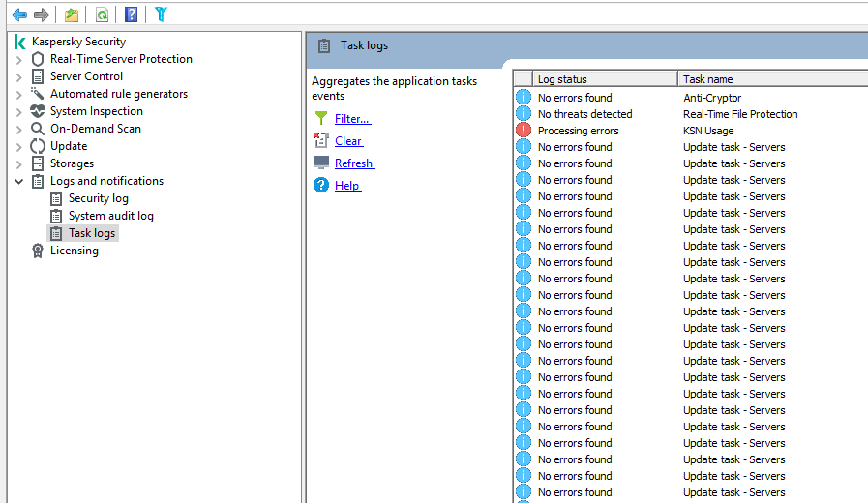The width and height of the screenshot is (868, 503).
Task: Click the Forward arrow toolbar icon
Action: (x=42, y=15)
